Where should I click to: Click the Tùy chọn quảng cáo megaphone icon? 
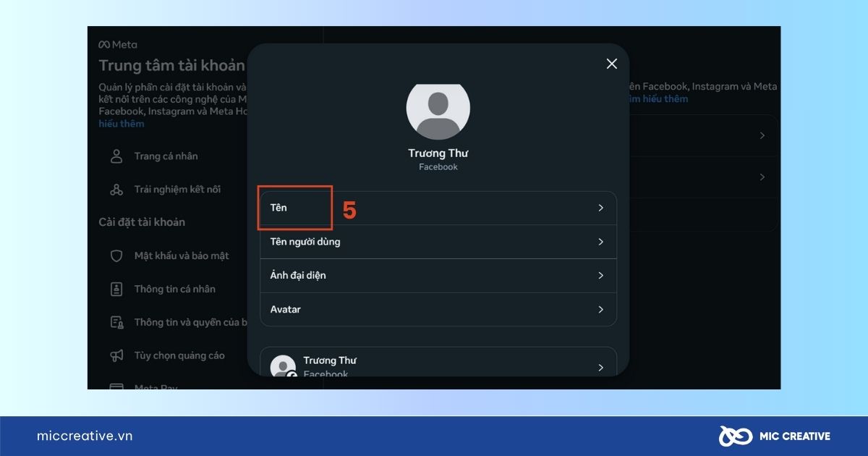[x=116, y=355]
